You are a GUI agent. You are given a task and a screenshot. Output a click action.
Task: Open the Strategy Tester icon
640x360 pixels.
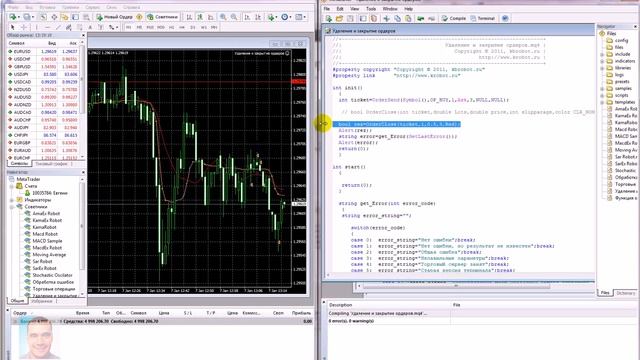87,17
